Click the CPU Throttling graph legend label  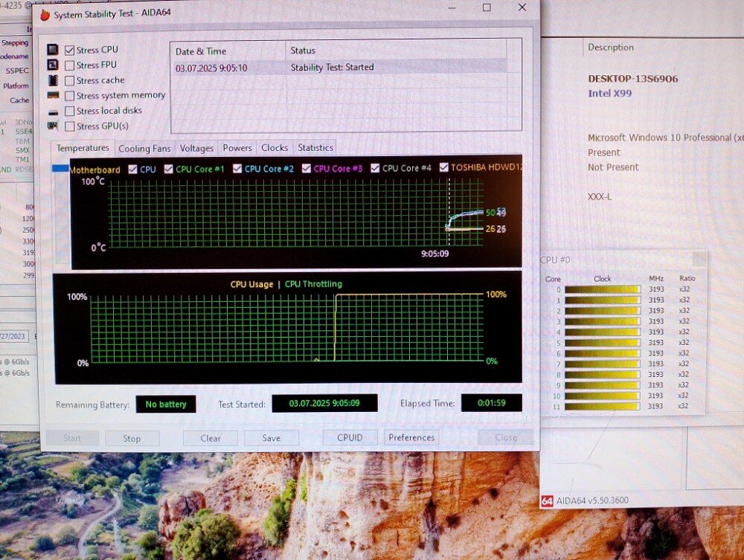tap(313, 284)
